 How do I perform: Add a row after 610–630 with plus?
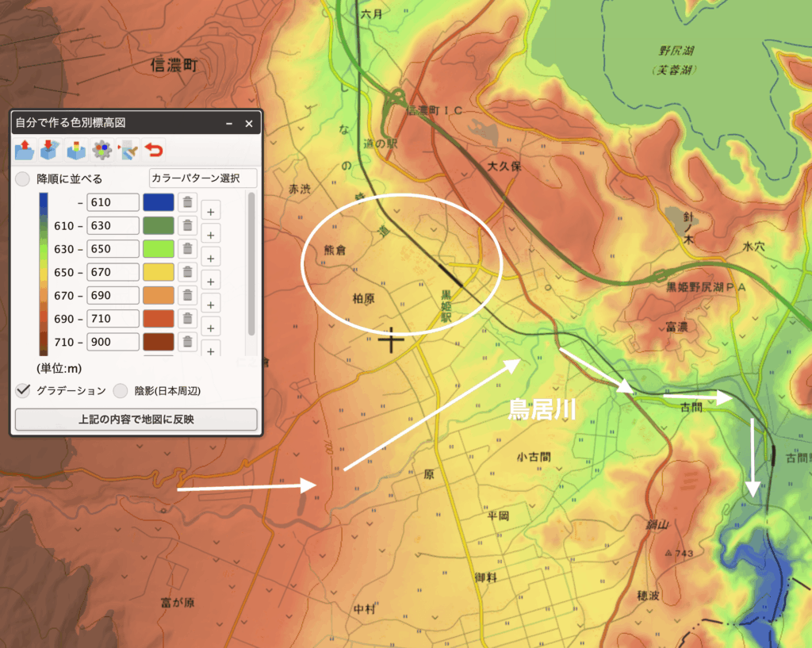click(210, 235)
